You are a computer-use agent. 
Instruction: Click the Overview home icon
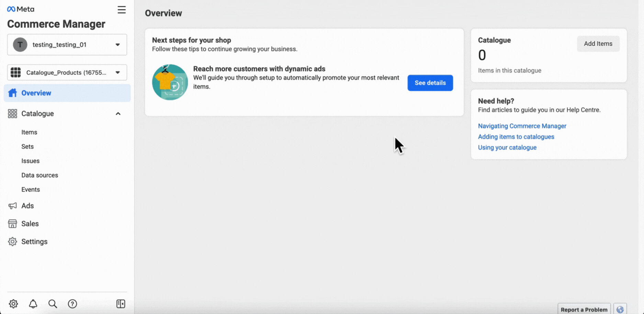[x=13, y=93]
